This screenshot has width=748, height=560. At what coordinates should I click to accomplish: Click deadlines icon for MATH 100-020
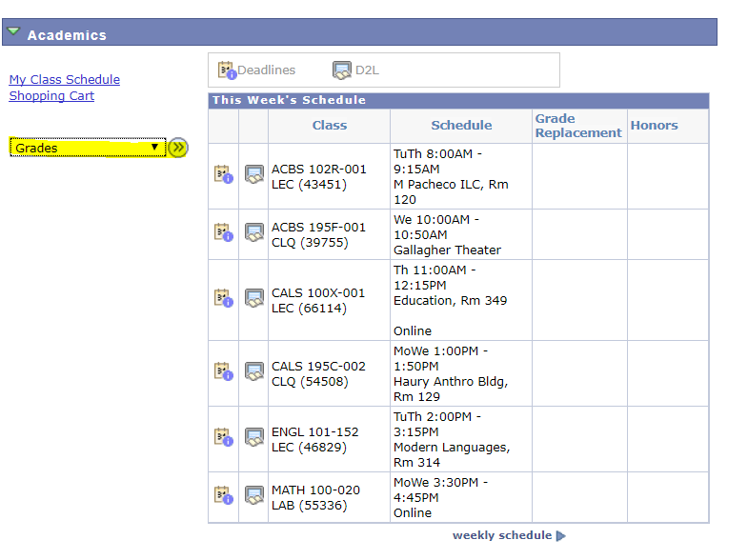coord(223,495)
